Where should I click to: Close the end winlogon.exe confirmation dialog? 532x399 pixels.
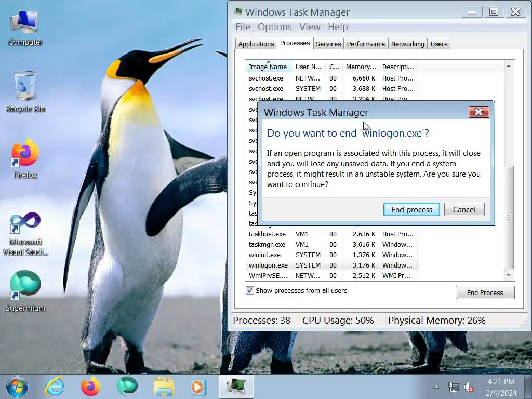pos(478,112)
